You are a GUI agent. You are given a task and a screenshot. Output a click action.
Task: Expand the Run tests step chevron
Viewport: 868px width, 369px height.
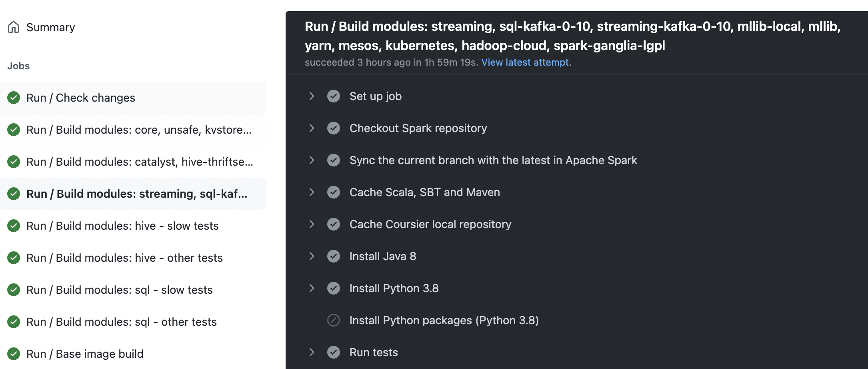[x=312, y=352]
